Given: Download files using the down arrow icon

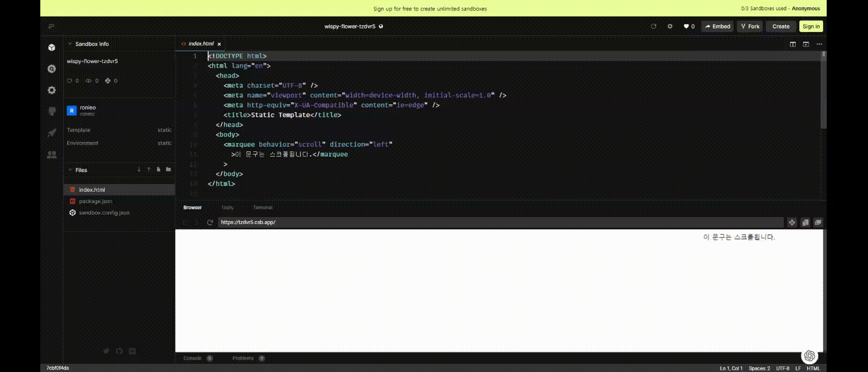Looking at the screenshot, I should tap(138, 169).
